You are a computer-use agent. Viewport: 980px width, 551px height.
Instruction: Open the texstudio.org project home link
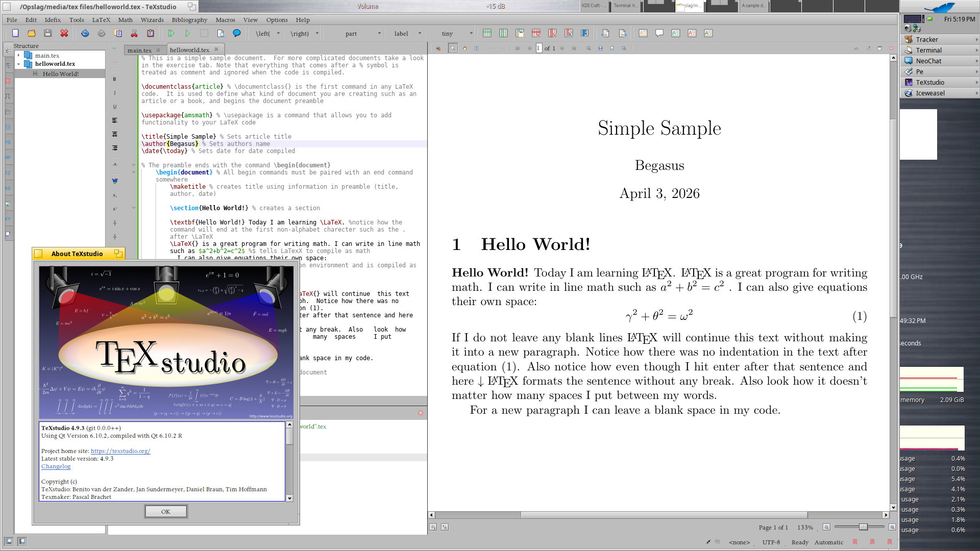(x=120, y=451)
